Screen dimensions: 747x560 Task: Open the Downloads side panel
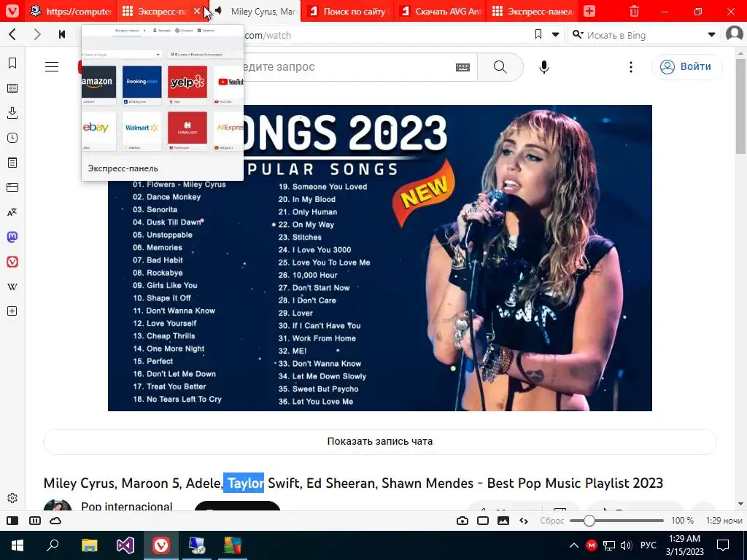coord(12,113)
